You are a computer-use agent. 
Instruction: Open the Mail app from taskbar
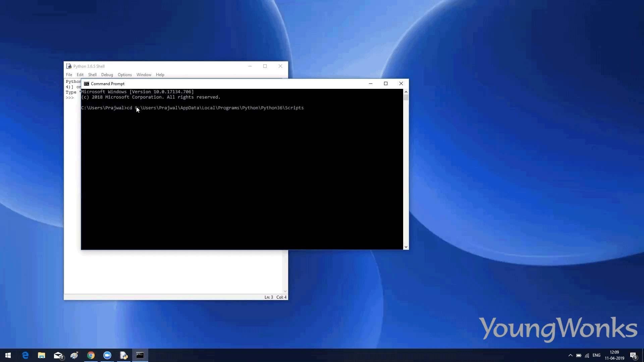coord(58,355)
